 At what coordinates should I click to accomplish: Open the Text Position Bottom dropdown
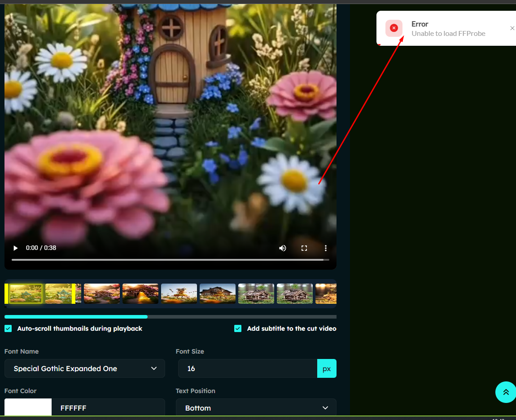coord(256,407)
